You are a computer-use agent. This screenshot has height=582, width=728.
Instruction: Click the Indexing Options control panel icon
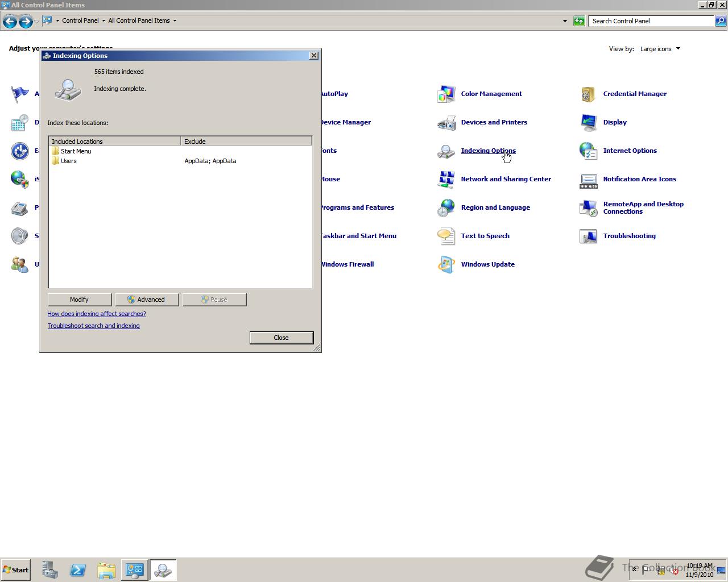tap(446, 151)
